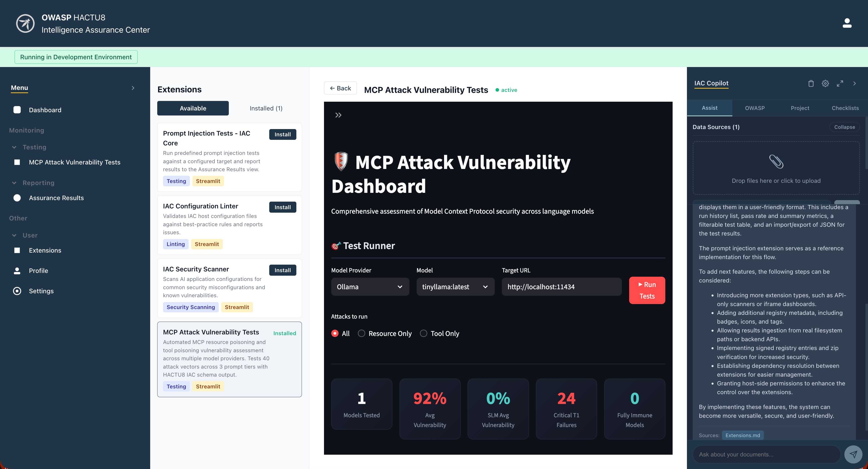Click the paperclip upload icon
This screenshot has width=868, height=469.
coord(776,162)
